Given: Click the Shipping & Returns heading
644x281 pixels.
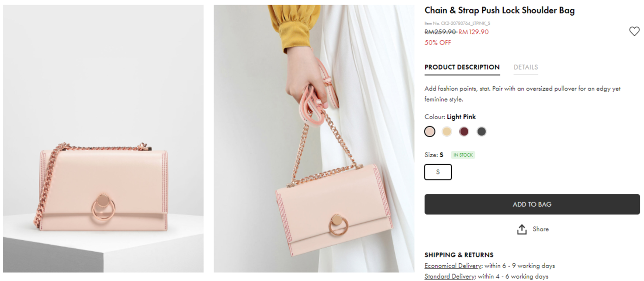Looking at the screenshot, I should (459, 255).
